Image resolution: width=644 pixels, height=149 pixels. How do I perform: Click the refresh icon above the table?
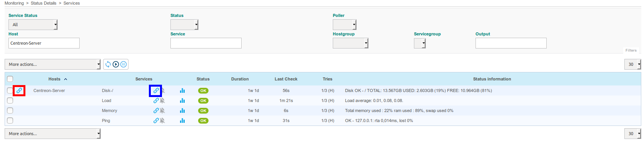[x=108, y=64]
